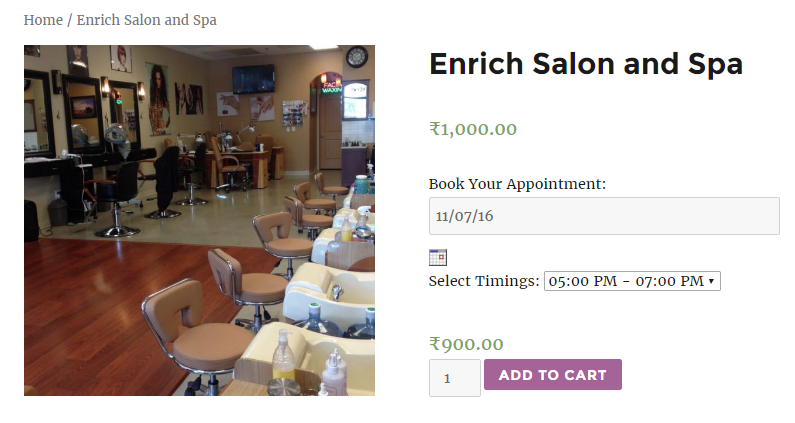
Task: Click the ₹900.00 booking price
Action: [466, 344]
